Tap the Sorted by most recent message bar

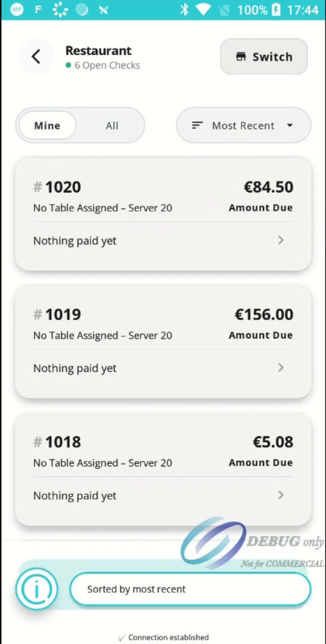click(x=190, y=589)
